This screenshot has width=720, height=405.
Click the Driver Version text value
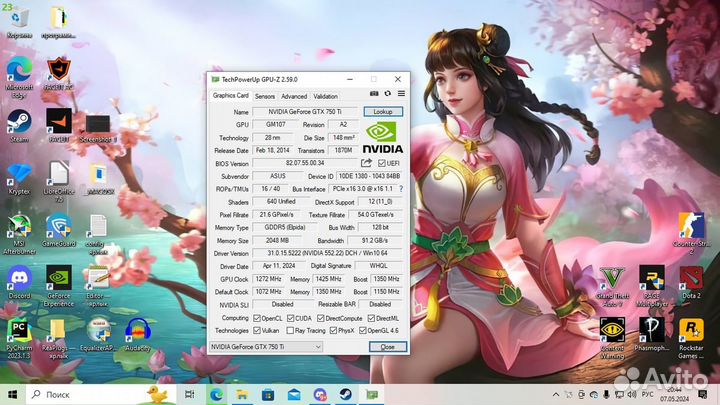[327, 253]
